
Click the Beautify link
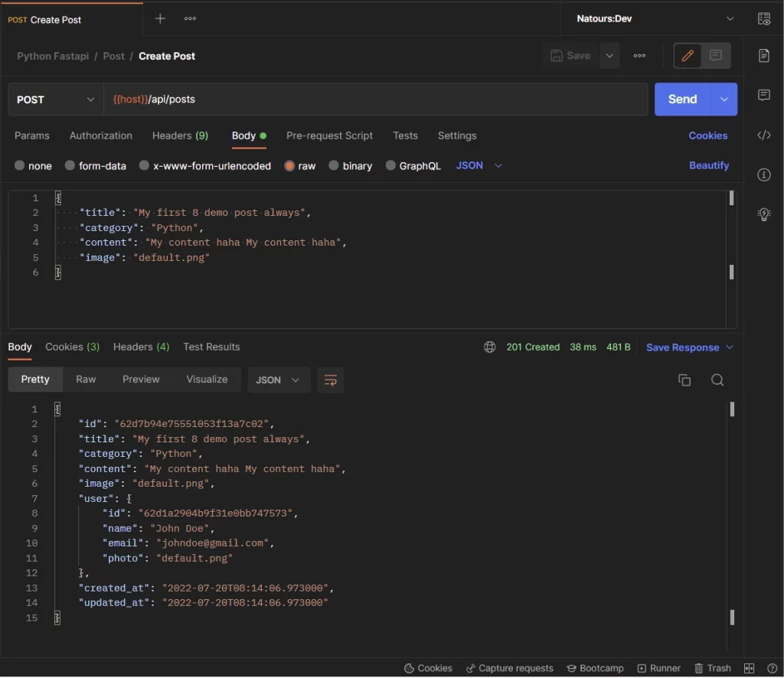click(x=709, y=165)
